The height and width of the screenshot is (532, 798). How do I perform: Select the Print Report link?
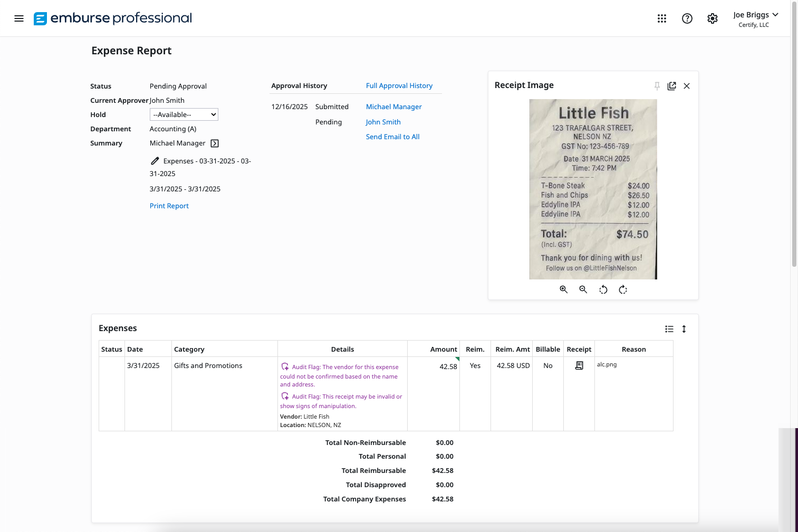[x=169, y=206]
